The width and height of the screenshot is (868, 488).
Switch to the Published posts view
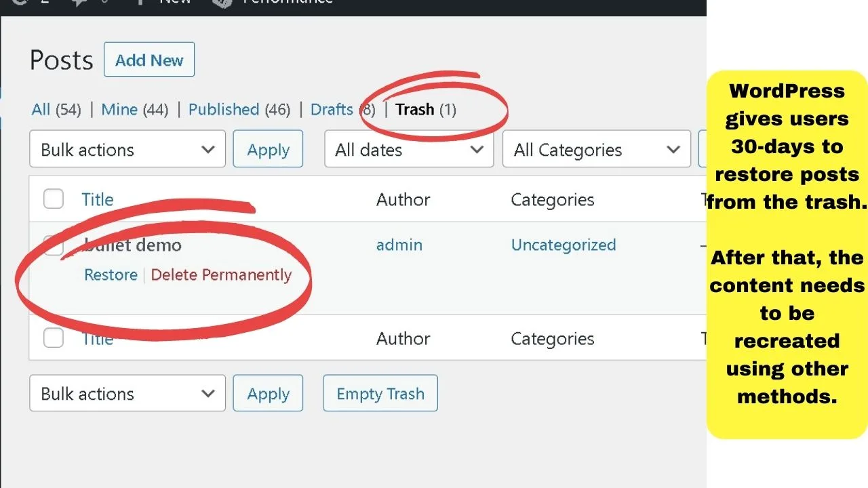click(224, 109)
